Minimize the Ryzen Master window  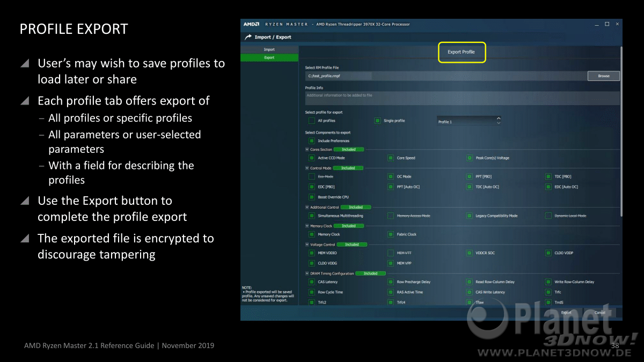(597, 24)
